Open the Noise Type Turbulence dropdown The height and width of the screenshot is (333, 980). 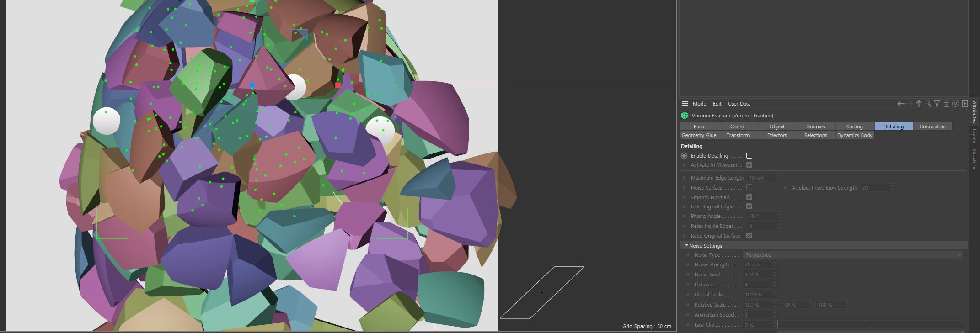852,255
